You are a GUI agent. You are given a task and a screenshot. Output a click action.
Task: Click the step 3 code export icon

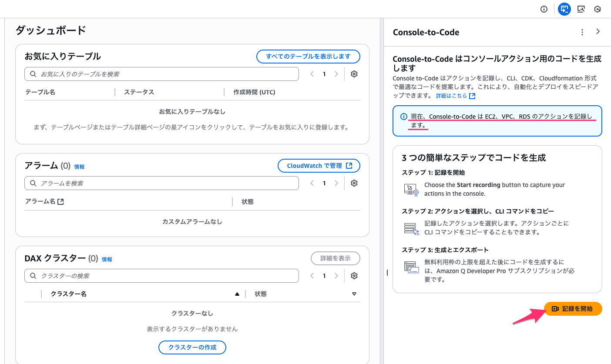point(411,267)
